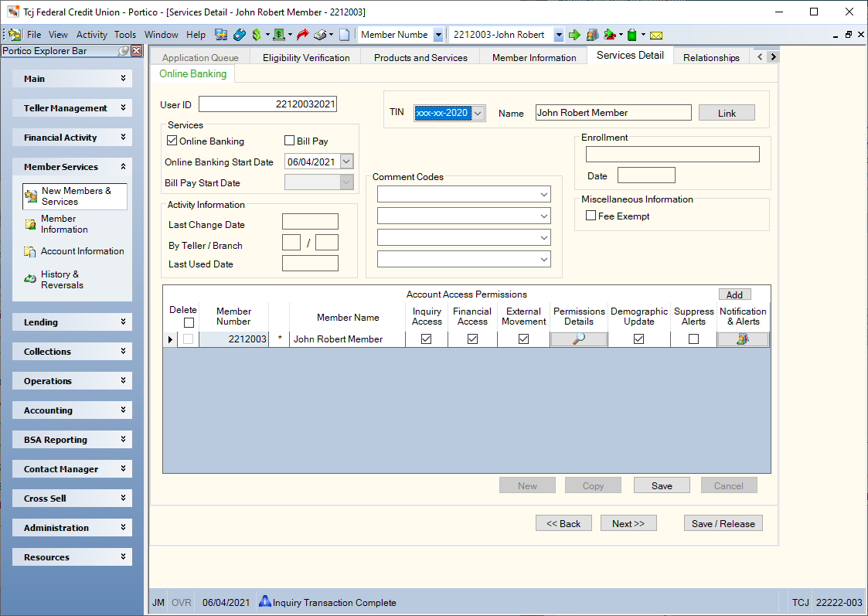Pin the Portico Explorer Bar
Viewport: 868px width, 616px height.
tap(123, 51)
